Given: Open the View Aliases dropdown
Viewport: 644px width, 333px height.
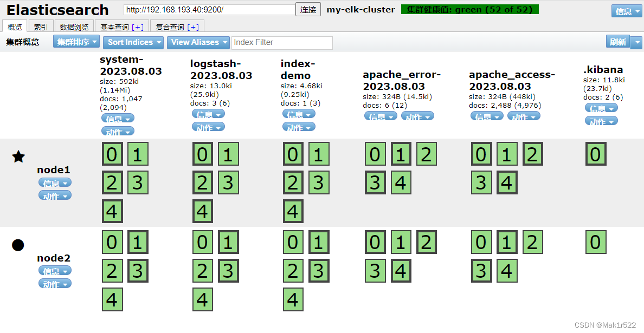Looking at the screenshot, I should click(x=198, y=42).
